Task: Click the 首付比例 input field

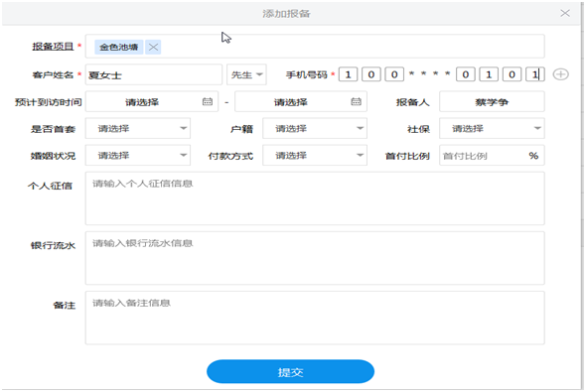Action: click(x=492, y=155)
